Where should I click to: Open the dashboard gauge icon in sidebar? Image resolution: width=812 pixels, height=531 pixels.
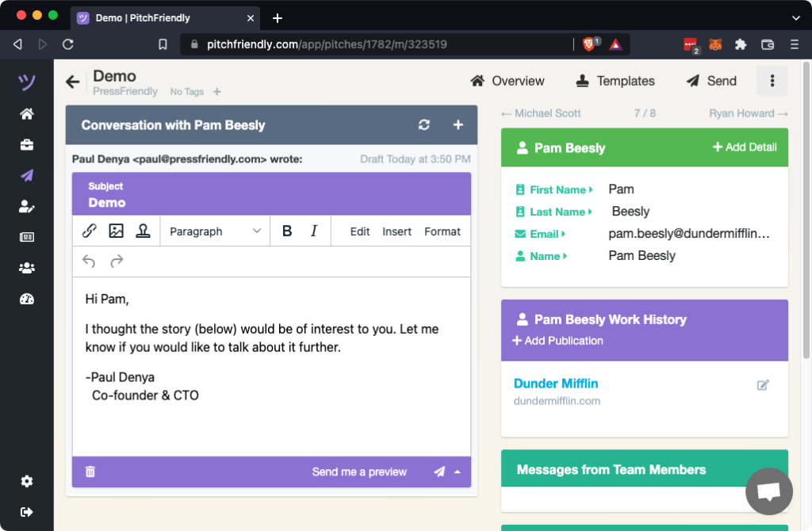click(x=27, y=299)
